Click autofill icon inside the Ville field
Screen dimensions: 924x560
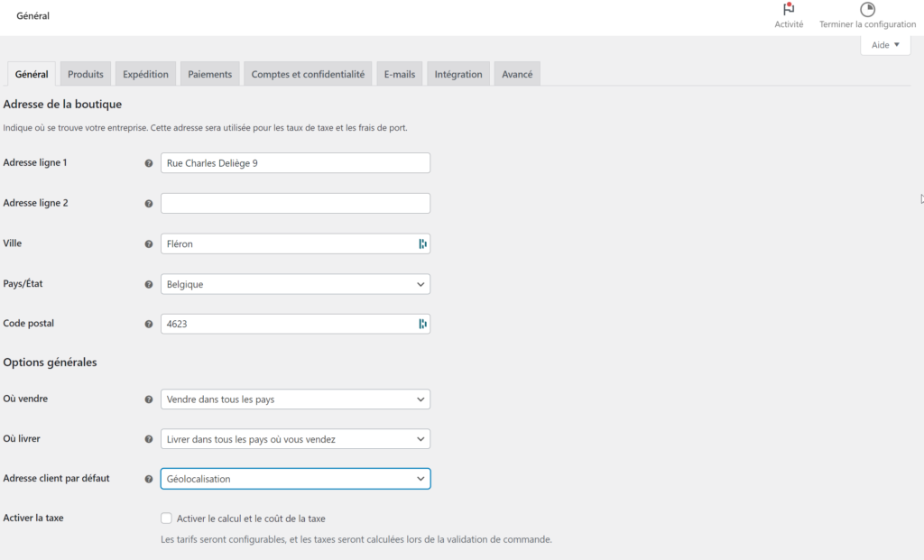click(x=422, y=243)
